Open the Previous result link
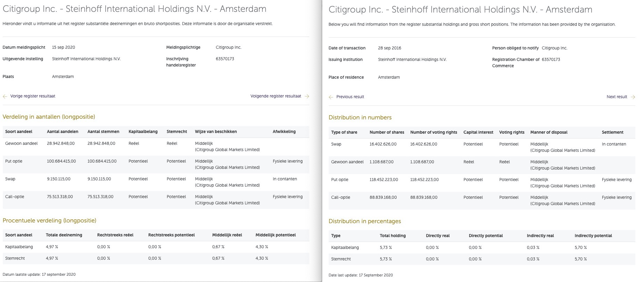This screenshot has height=282, width=644. point(350,97)
